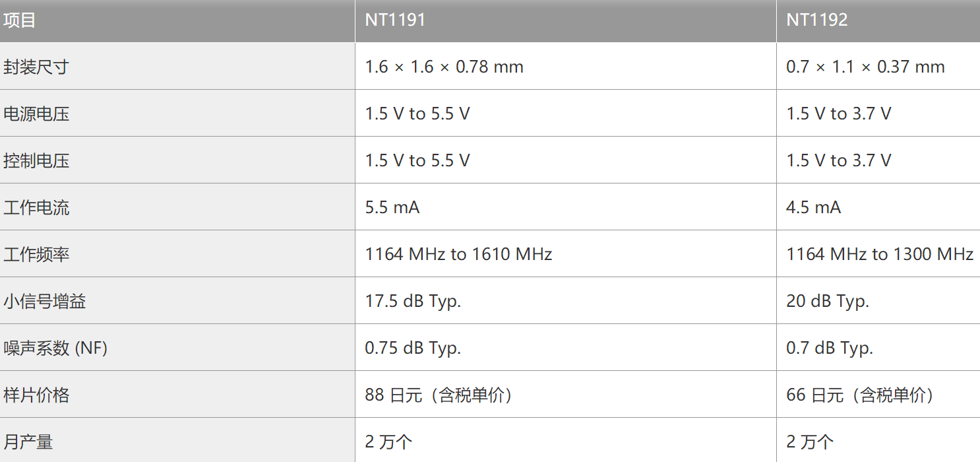The height and width of the screenshot is (462, 980).
Task: Click the NT1191 column header
Action: click(x=395, y=20)
